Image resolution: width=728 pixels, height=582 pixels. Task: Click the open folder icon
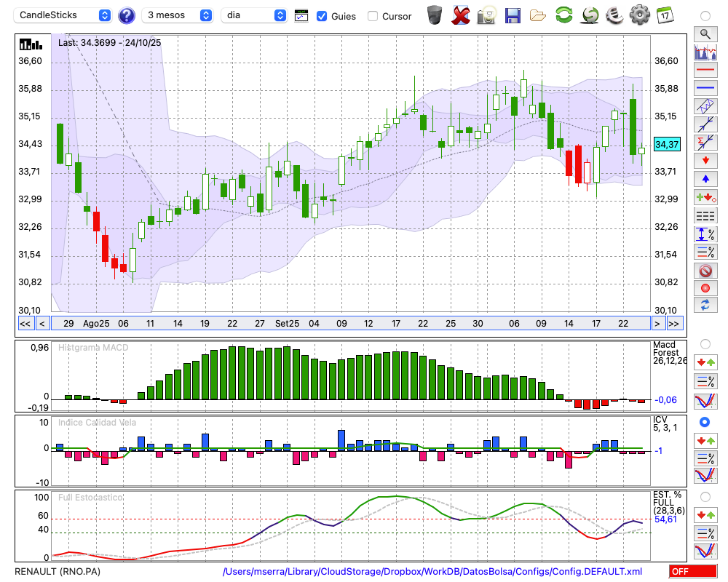point(538,16)
